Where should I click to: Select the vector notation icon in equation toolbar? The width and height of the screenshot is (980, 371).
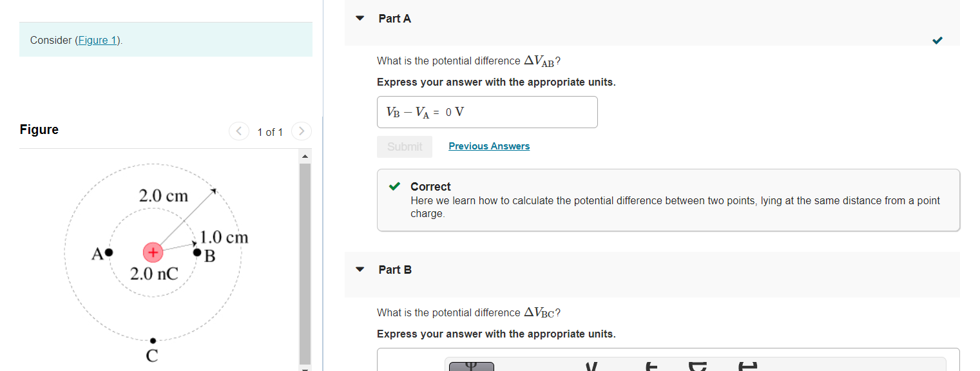[591, 367]
